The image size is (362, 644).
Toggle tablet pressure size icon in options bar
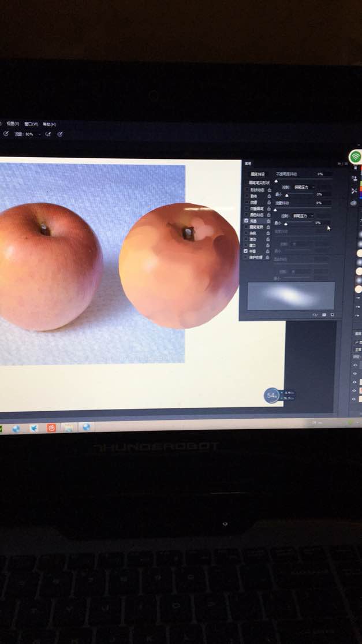(60, 134)
